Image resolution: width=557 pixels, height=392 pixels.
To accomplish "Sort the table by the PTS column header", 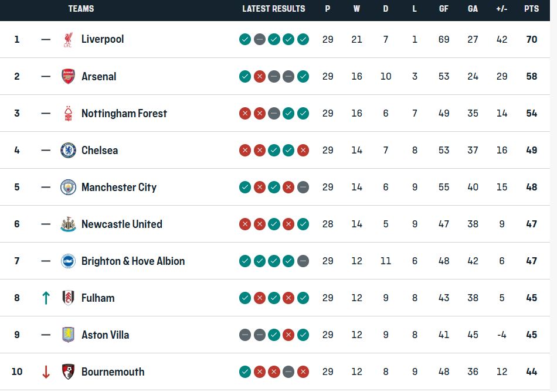I will (531, 9).
